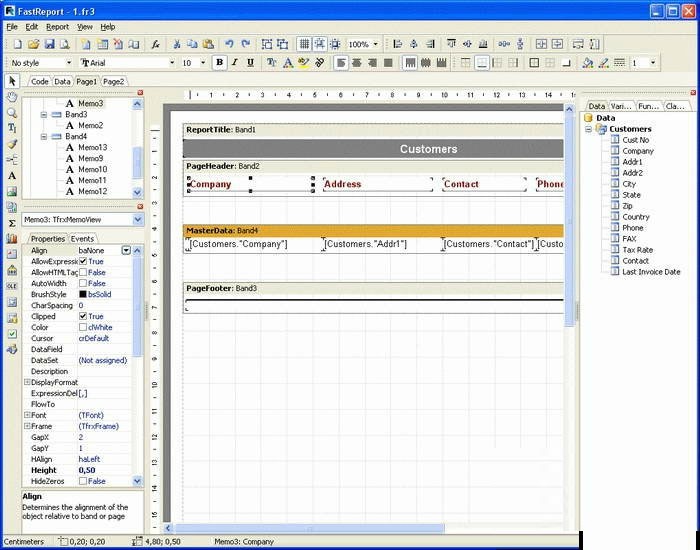Switch to the Events tab
This screenshot has width=700, height=550.
tap(82, 239)
